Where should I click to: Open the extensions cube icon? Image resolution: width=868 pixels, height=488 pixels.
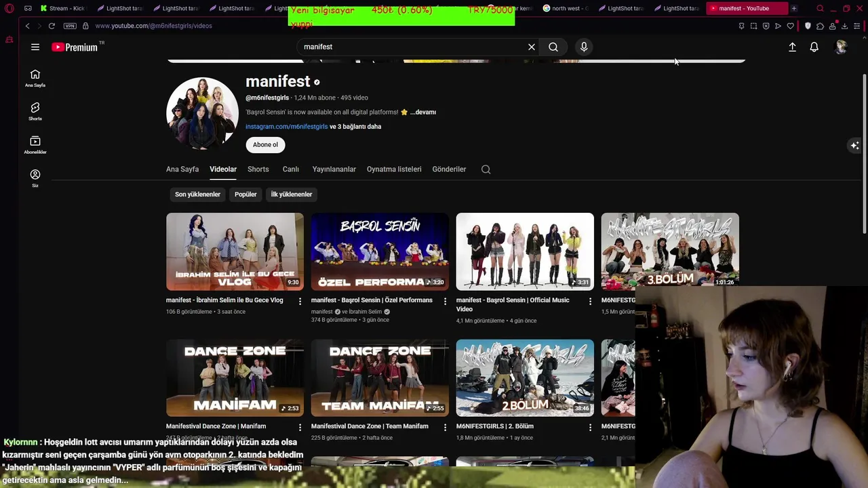point(820,26)
